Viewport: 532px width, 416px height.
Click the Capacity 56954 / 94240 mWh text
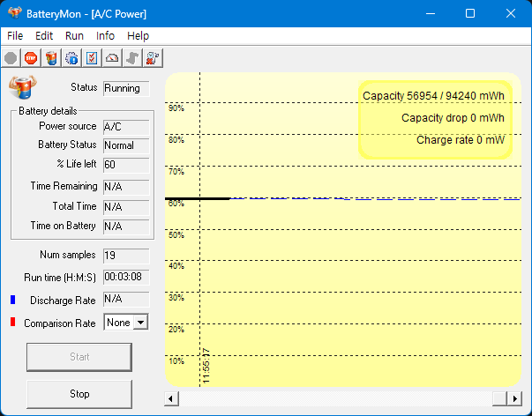[x=433, y=96]
